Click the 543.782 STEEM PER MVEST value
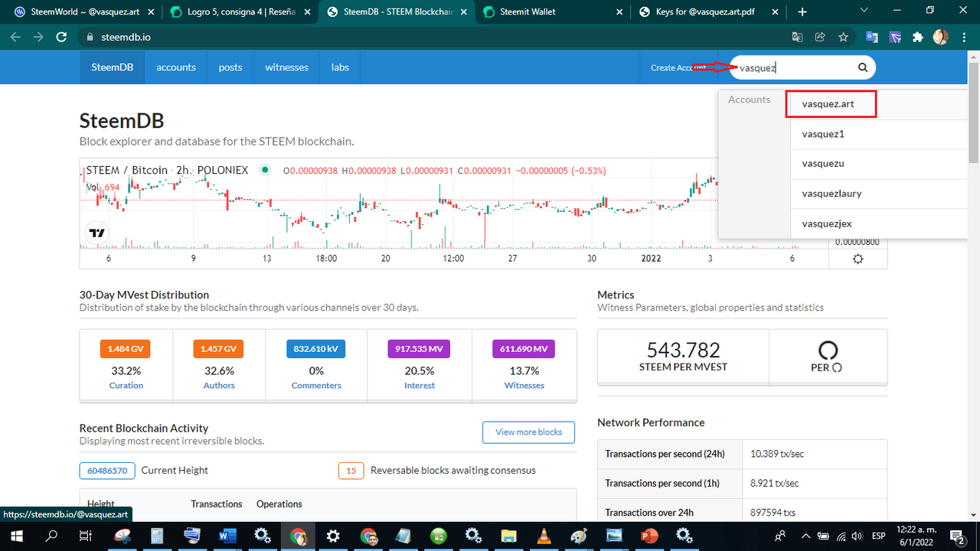The width and height of the screenshot is (980, 551). pos(684,350)
